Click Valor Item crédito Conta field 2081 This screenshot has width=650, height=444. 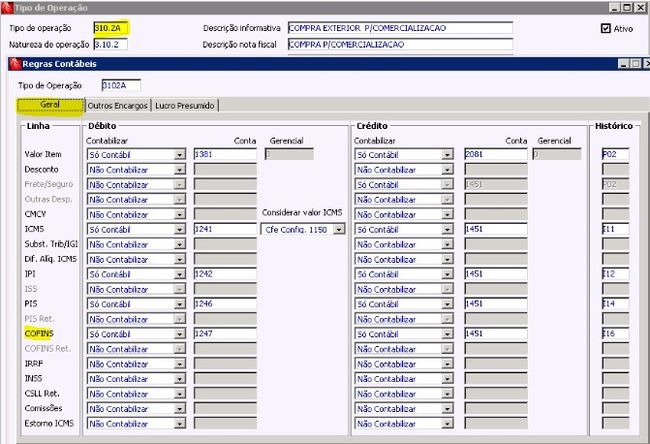(496, 154)
